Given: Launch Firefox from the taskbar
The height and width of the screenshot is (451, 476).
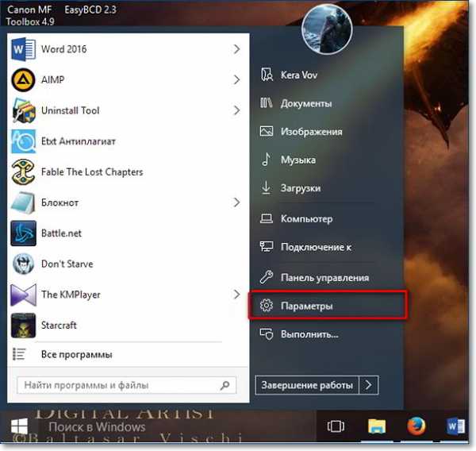Looking at the screenshot, I should pos(416,426).
